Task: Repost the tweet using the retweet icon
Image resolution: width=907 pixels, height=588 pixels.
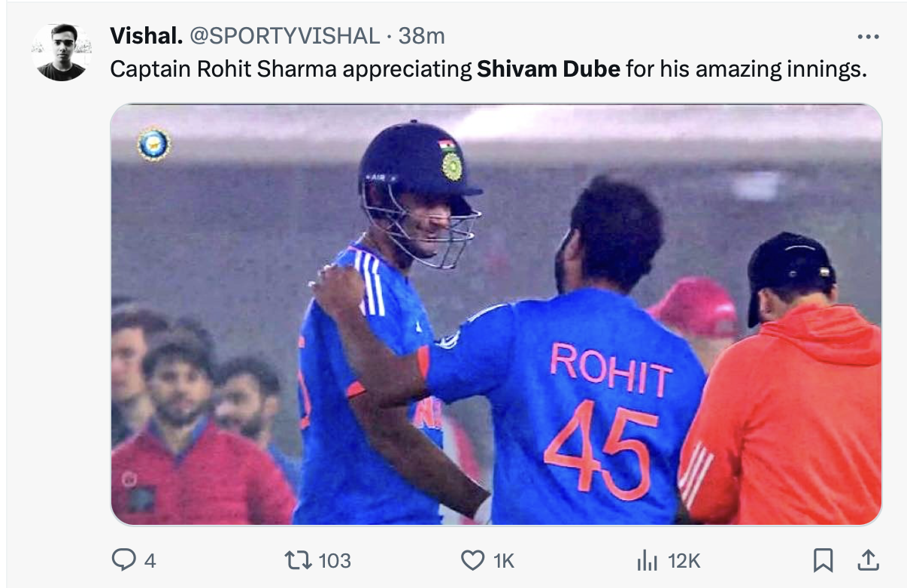Action: tap(295, 559)
